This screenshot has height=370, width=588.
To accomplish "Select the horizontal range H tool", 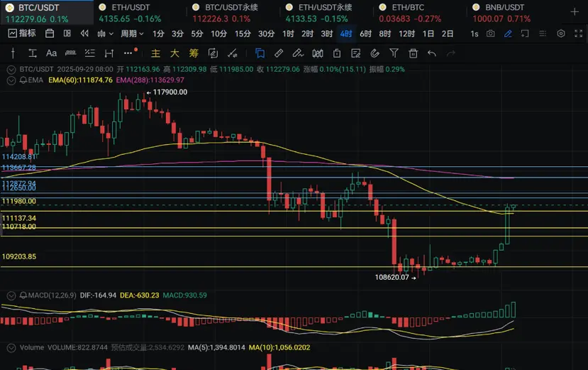I will [109, 53].
